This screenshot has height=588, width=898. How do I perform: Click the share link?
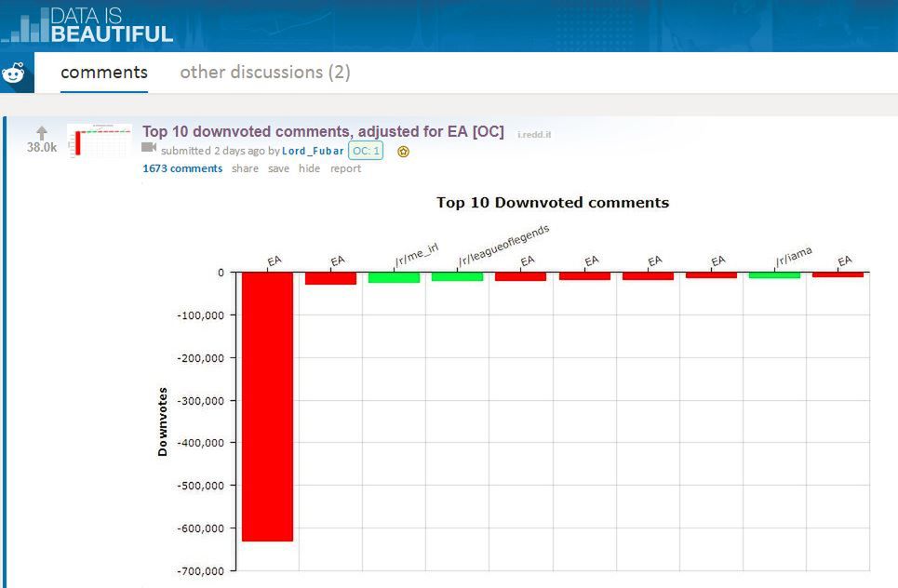click(245, 168)
